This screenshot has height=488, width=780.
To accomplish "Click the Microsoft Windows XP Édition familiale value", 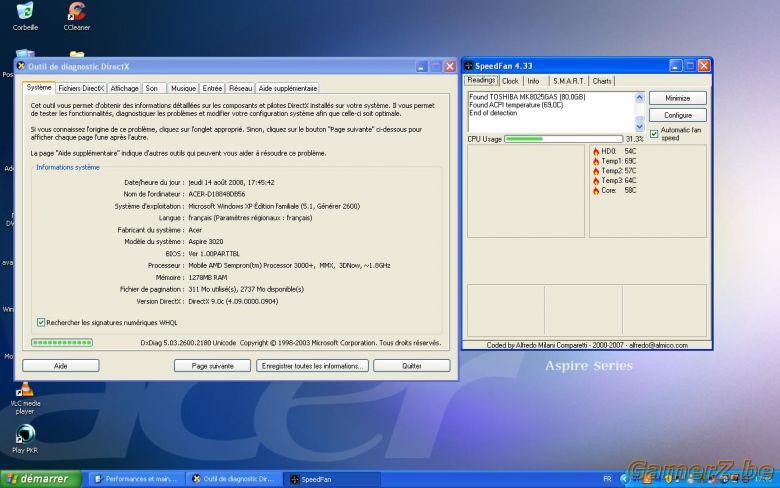I will [x=274, y=206].
